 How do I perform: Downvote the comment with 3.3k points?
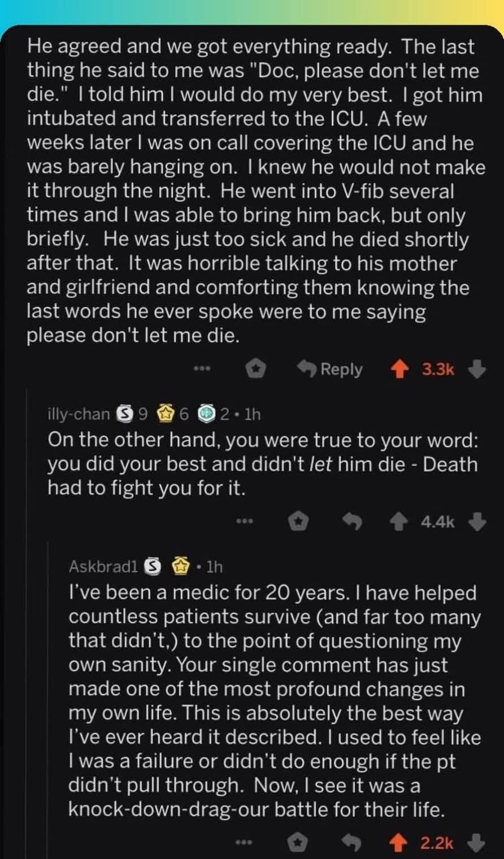(477, 370)
